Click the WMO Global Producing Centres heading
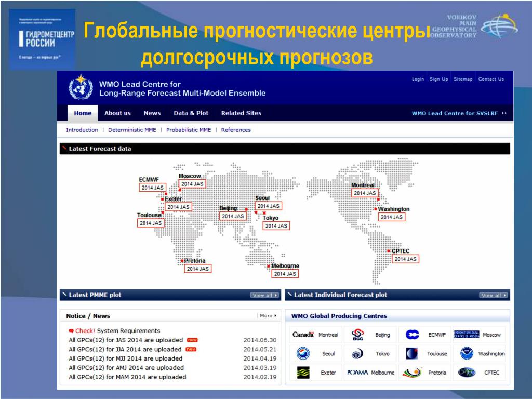The width and height of the screenshot is (532, 399). (x=339, y=316)
